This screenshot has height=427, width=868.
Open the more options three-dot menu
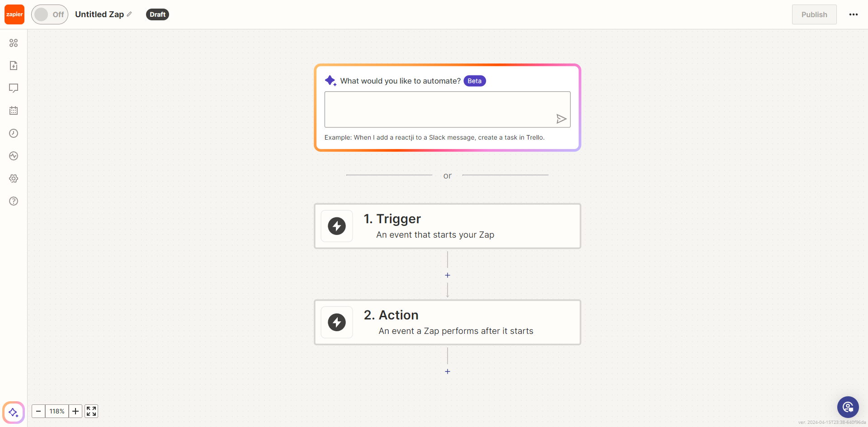tap(854, 14)
